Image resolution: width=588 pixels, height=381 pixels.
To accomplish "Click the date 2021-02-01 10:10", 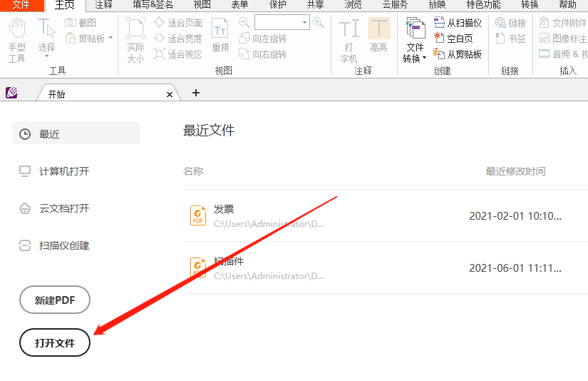I will click(515, 216).
